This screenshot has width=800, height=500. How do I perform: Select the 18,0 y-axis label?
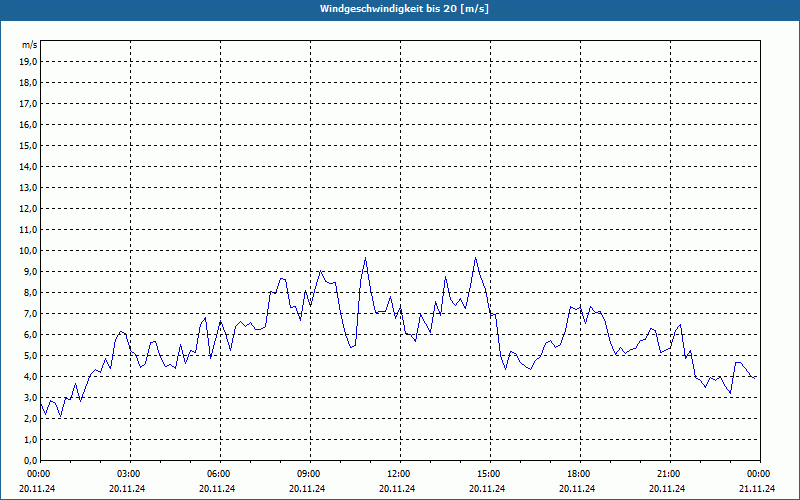point(29,83)
